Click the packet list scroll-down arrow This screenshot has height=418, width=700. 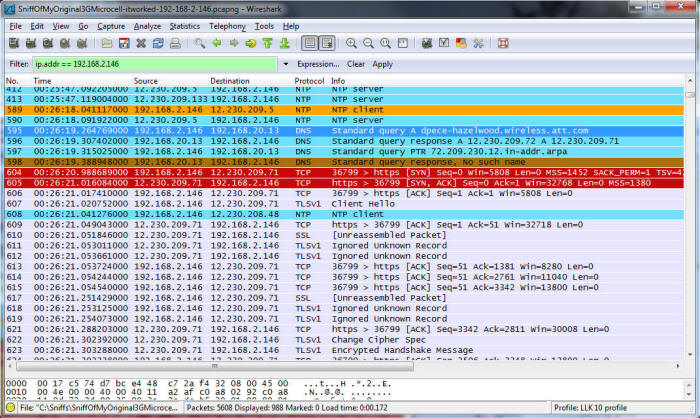690,355
